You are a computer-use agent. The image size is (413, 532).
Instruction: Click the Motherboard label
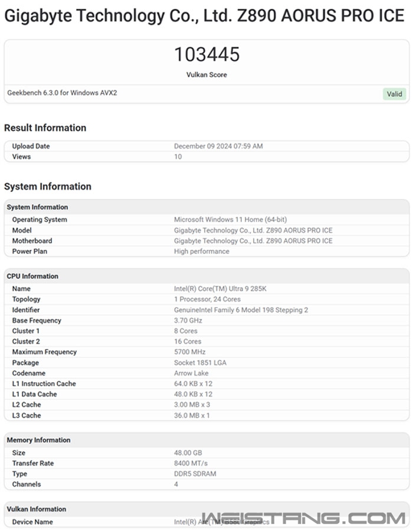point(32,241)
